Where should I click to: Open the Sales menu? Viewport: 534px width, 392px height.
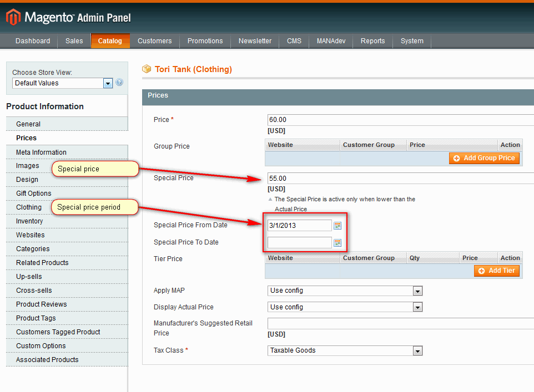tap(74, 41)
